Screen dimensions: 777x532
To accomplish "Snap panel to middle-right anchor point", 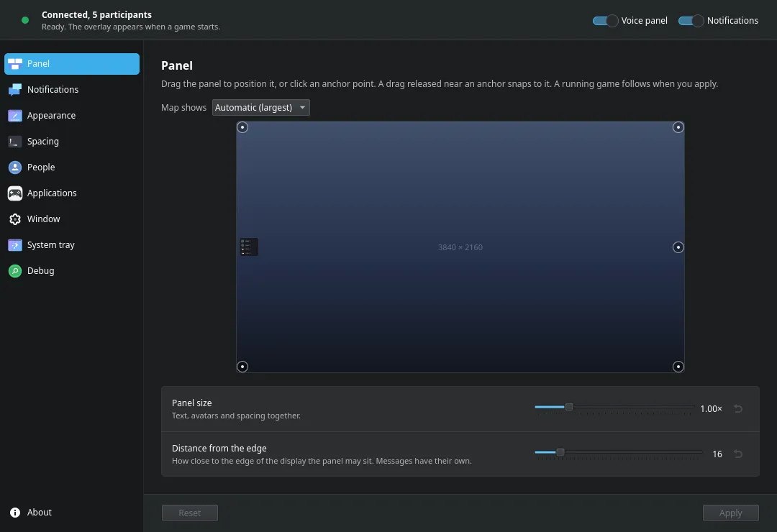I will (x=678, y=247).
